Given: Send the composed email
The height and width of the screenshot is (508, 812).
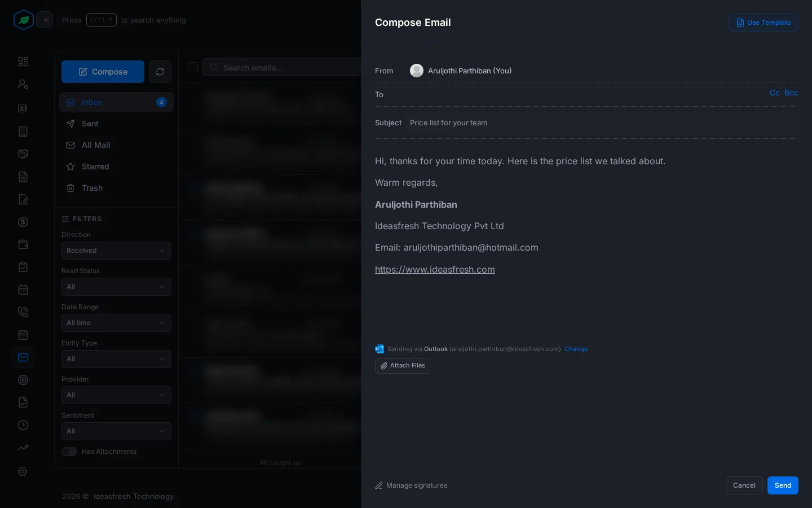Looking at the screenshot, I should coord(783,485).
